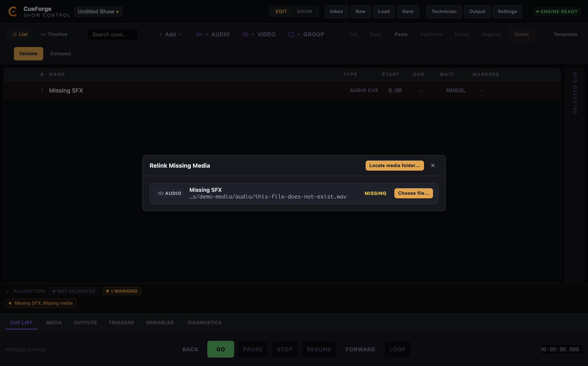The height and width of the screenshot is (366, 588).
Task: Click the Search cues field
Action: point(113,34)
